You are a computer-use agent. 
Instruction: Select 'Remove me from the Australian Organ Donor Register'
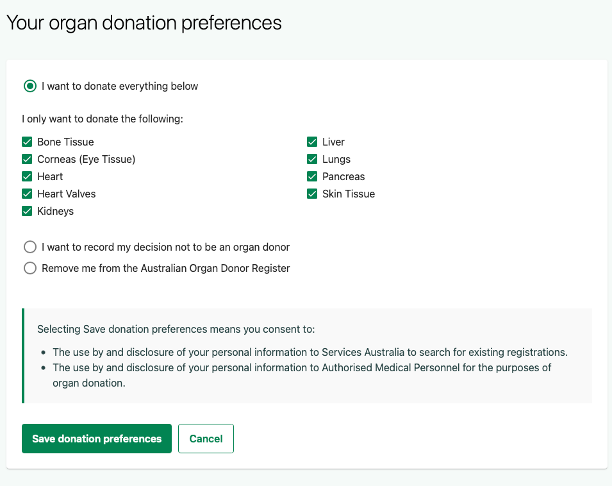pos(30,268)
